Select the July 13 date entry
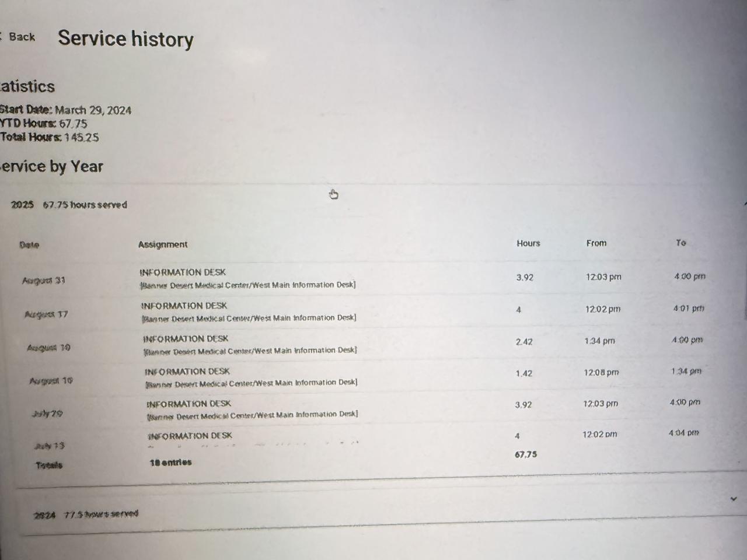Viewport: 747px width, 560px height. (50, 446)
